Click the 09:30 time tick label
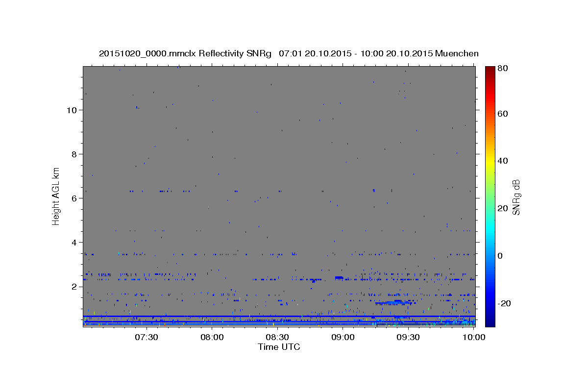This screenshot has height=392, width=588. (408, 337)
